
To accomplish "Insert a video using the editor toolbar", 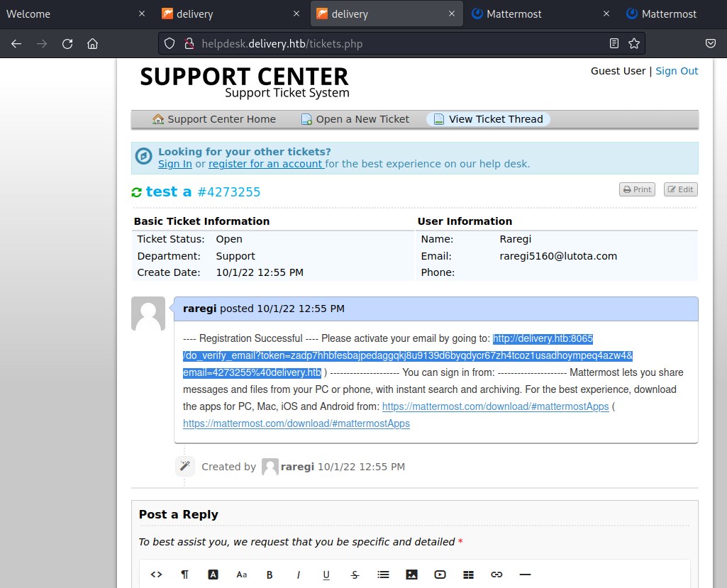I will [x=440, y=575].
